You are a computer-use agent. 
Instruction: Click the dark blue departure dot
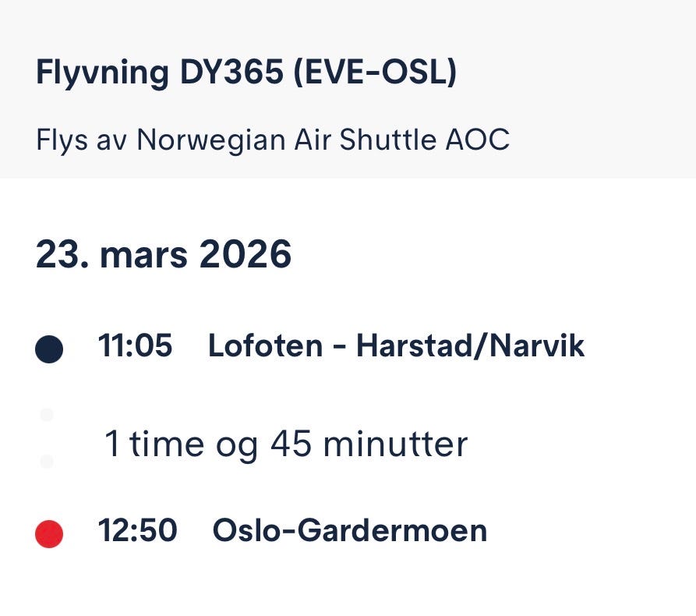[49, 349]
